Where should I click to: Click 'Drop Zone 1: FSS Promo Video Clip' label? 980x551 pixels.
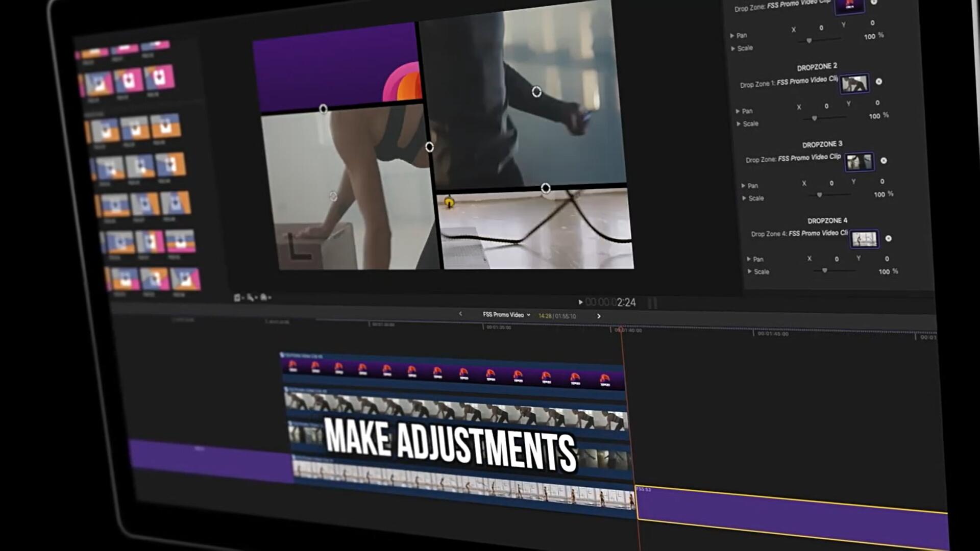pos(789,82)
